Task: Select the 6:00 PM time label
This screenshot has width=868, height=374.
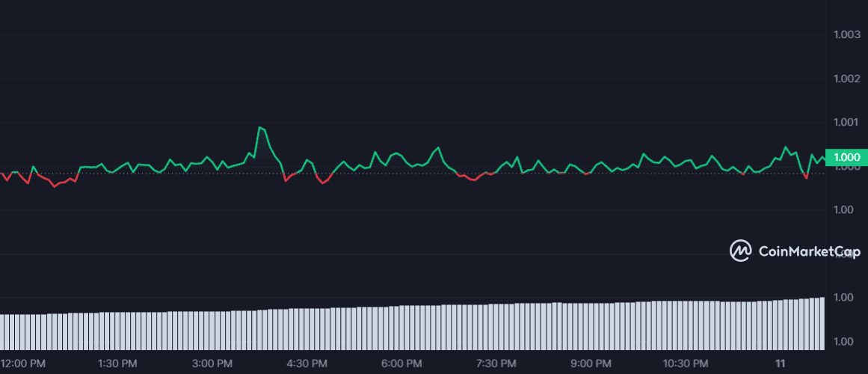Action: point(401,364)
